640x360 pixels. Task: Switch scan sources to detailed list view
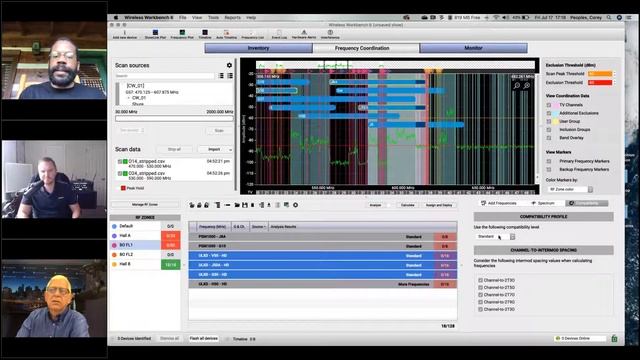[x=230, y=76]
